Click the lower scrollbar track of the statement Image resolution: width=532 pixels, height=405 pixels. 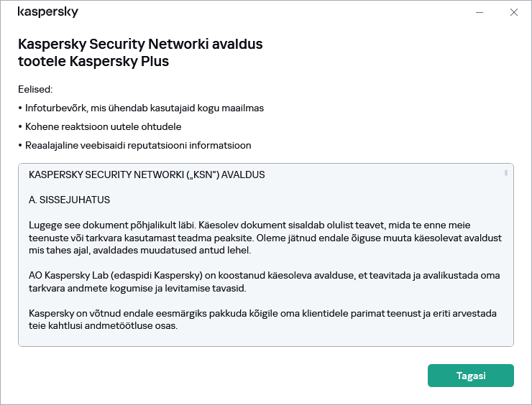(x=506, y=287)
